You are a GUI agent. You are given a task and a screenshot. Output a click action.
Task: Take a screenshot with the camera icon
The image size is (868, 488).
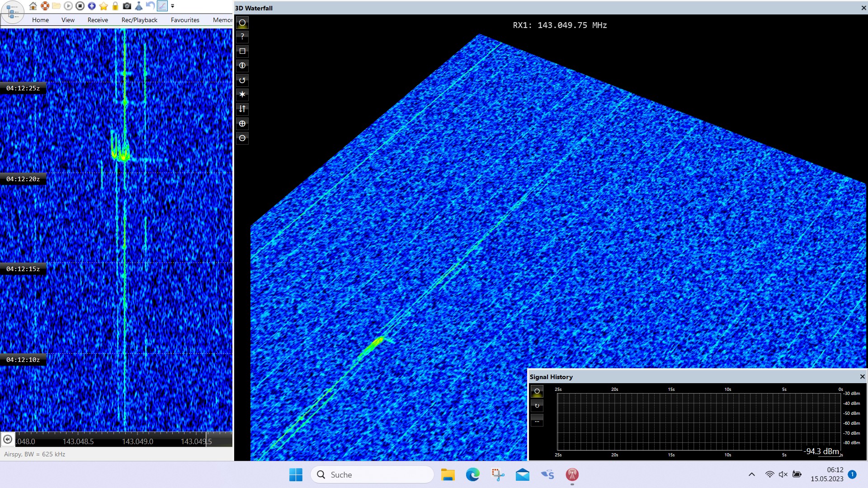coord(127,6)
